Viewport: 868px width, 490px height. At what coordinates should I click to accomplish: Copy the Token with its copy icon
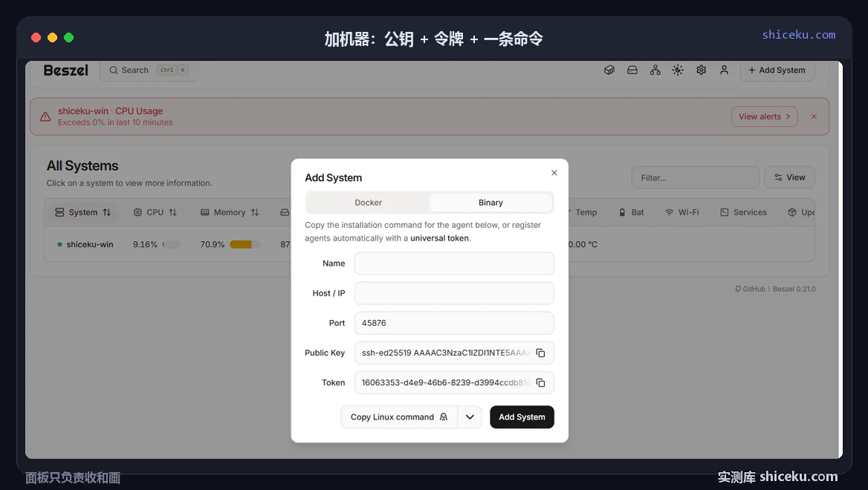[541, 382]
